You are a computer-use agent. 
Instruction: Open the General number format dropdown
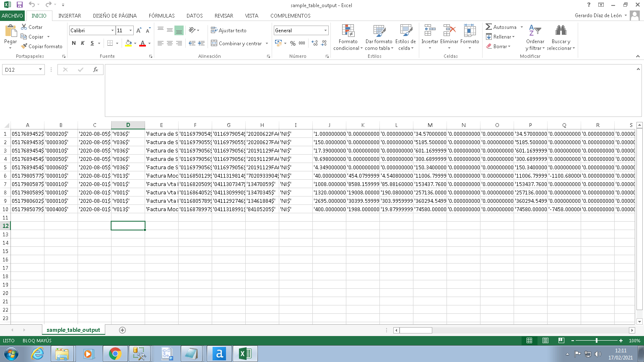325,30
